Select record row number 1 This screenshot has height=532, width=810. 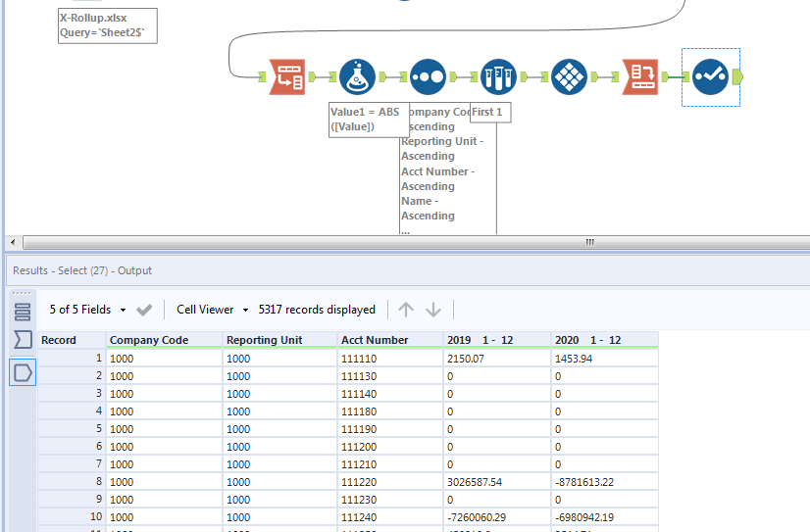pos(72,359)
